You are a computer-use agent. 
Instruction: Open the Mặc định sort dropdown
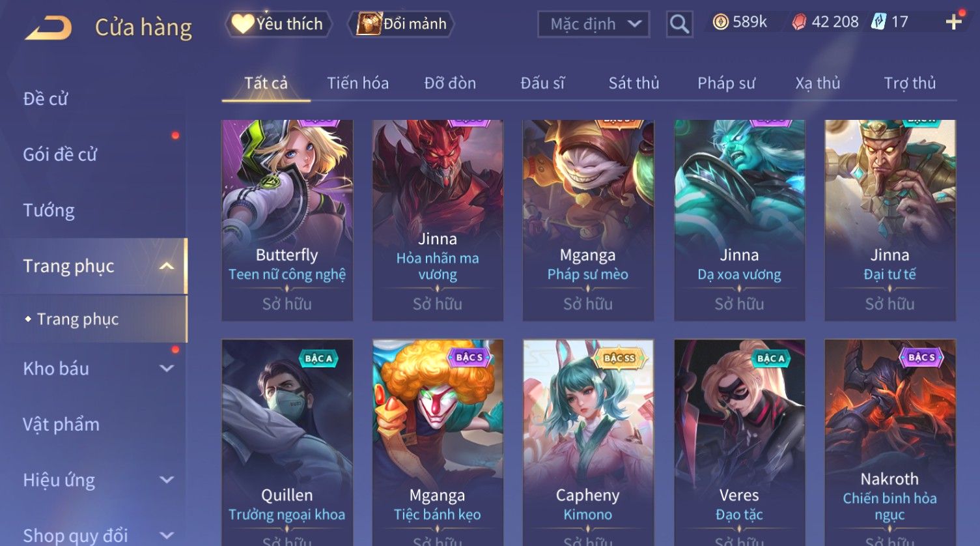593,25
